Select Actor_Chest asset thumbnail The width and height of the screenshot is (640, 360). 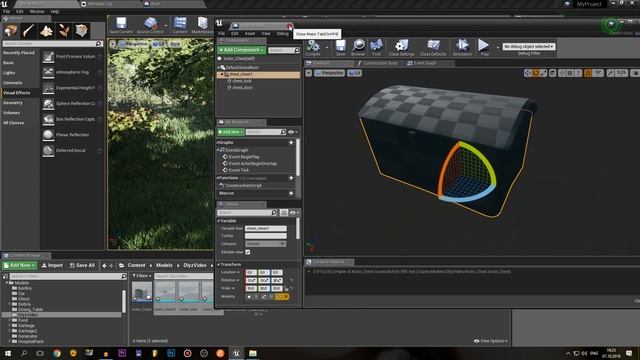click(x=142, y=293)
